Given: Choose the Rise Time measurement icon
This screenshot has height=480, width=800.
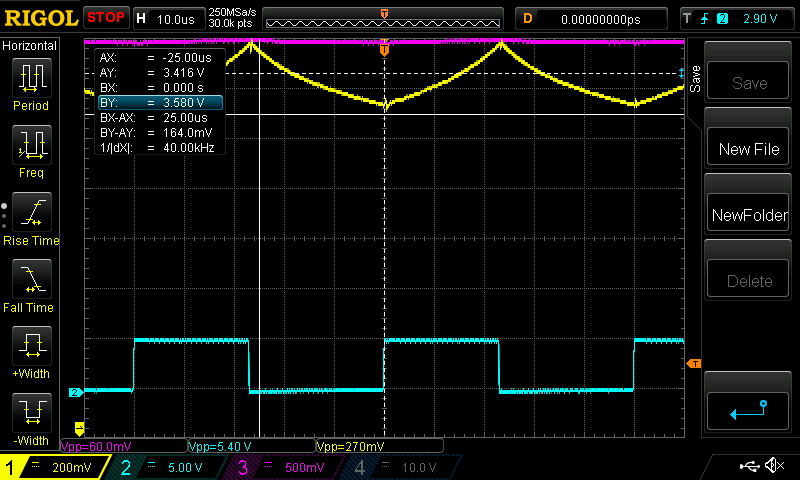Looking at the screenshot, I should (x=31, y=217).
